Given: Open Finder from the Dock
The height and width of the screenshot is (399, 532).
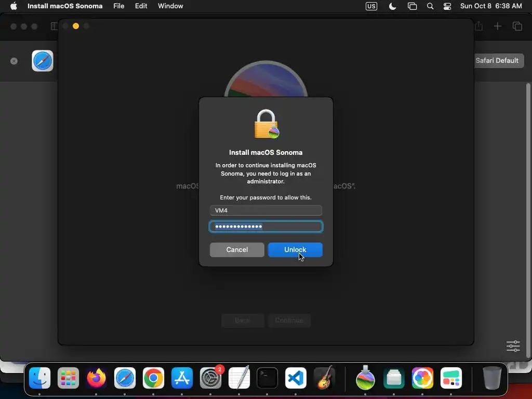Looking at the screenshot, I should [x=39, y=378].
